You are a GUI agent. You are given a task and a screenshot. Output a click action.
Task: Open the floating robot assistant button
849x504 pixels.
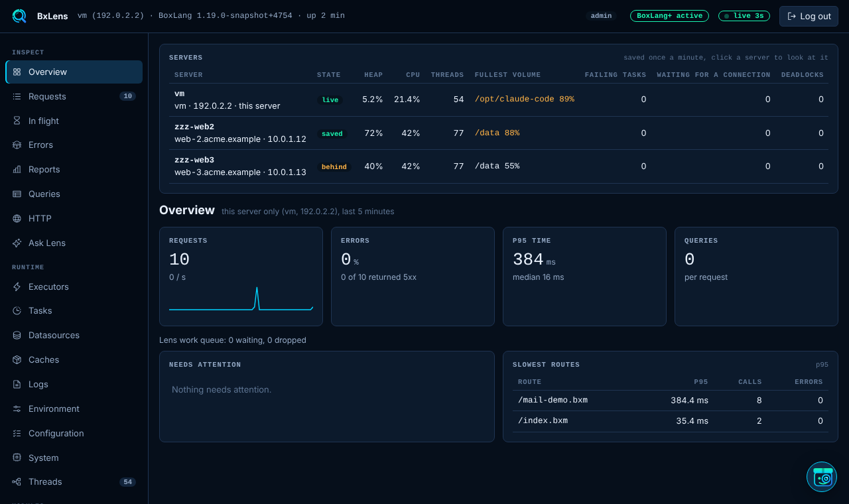click(822, 477)
